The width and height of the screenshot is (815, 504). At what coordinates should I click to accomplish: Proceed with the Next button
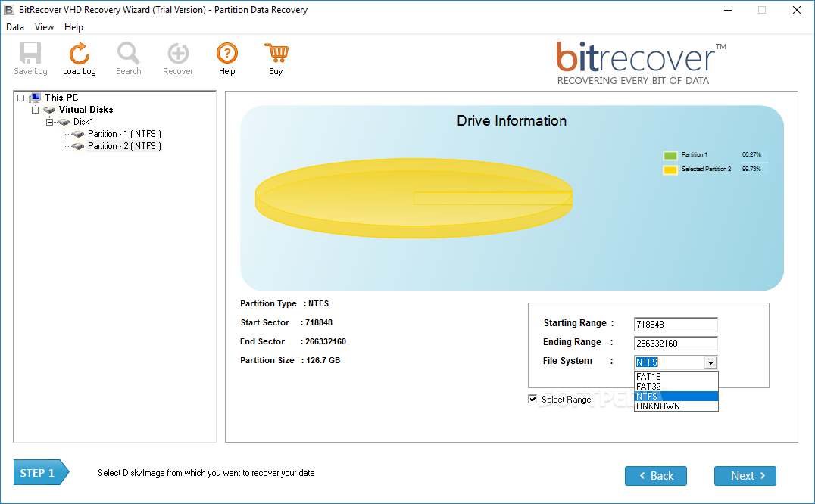745,476
